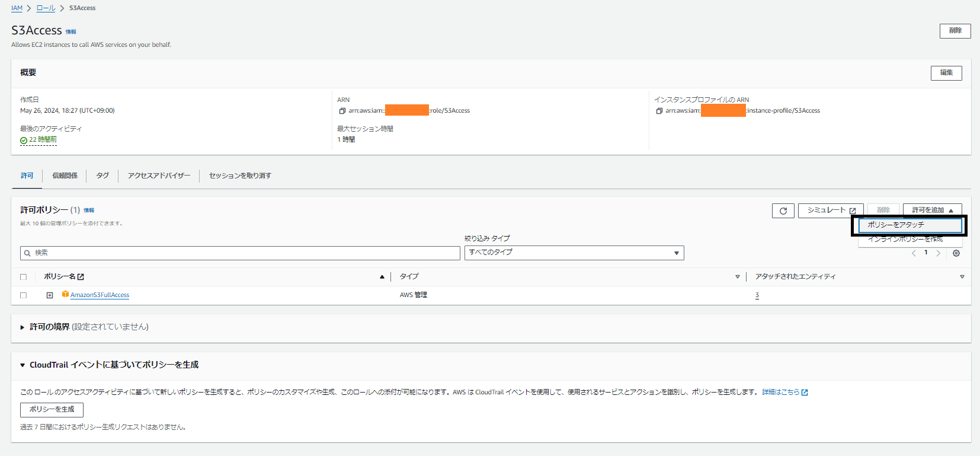Click the 編集 button in summary

point(946,73)
